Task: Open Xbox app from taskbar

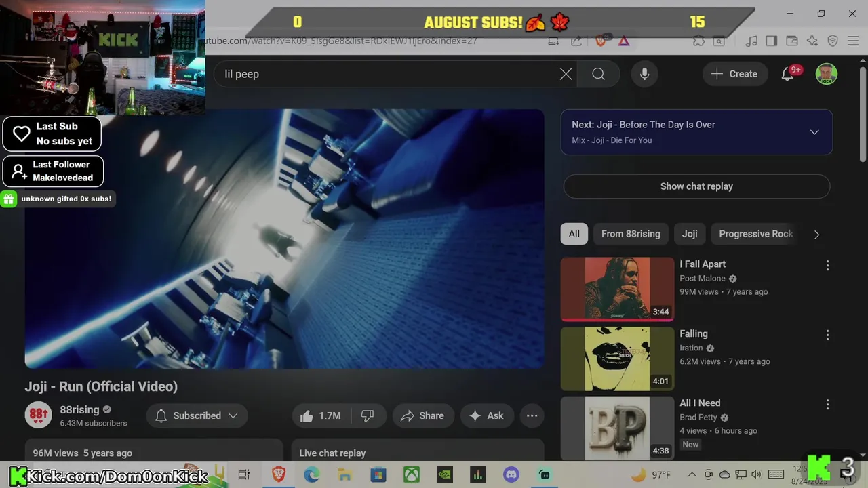Action: pyautogui.click(x=412, y=474)
